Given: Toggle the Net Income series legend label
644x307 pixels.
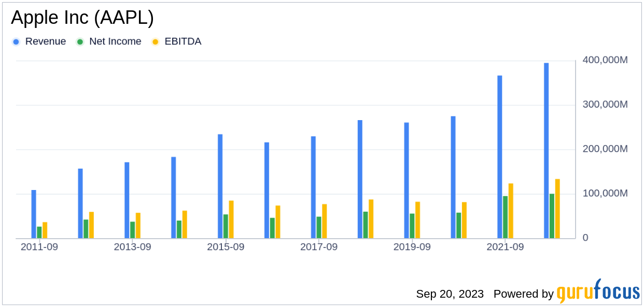Looking at the screenshot, I should click(115, 41).
